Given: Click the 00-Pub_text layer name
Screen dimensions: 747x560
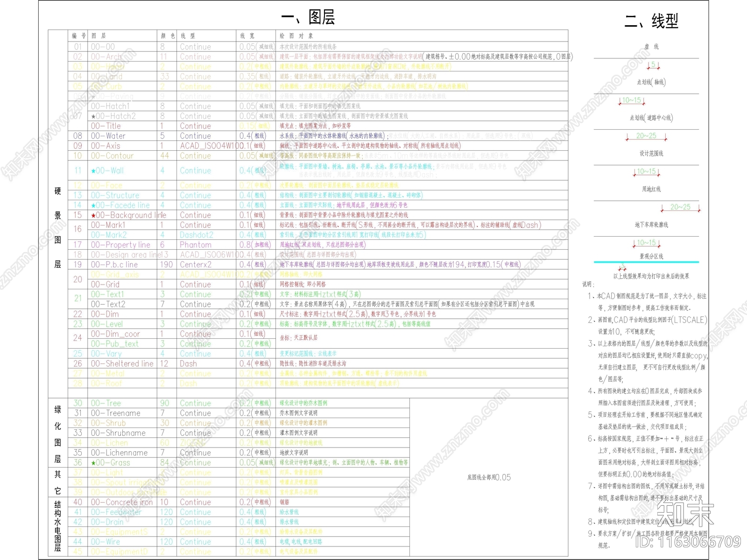Looking at the screenshot, I should click(115, 343).
